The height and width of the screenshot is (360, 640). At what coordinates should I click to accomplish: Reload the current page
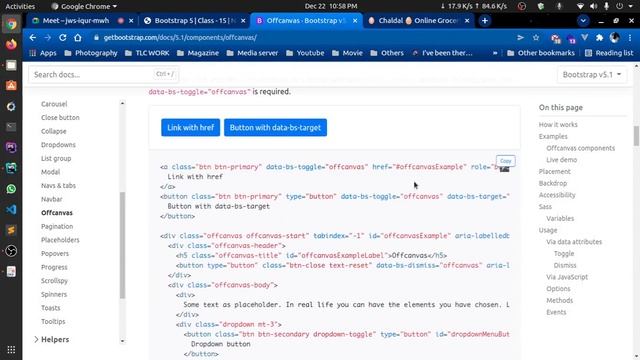click(62, 38)
